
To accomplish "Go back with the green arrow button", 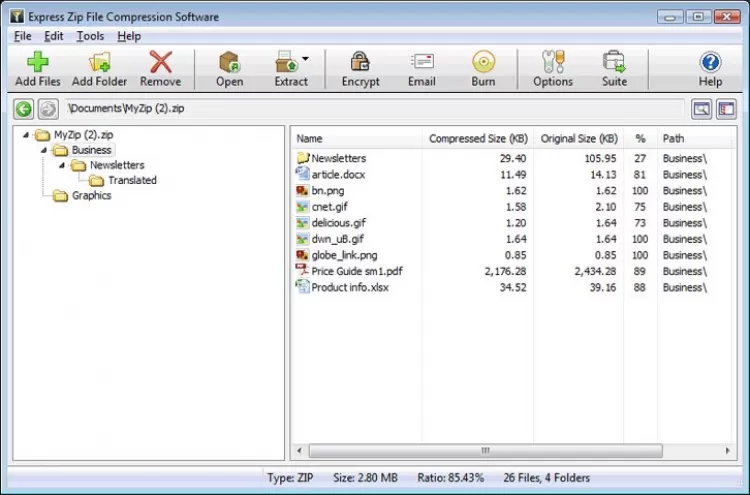I will 23,109.
